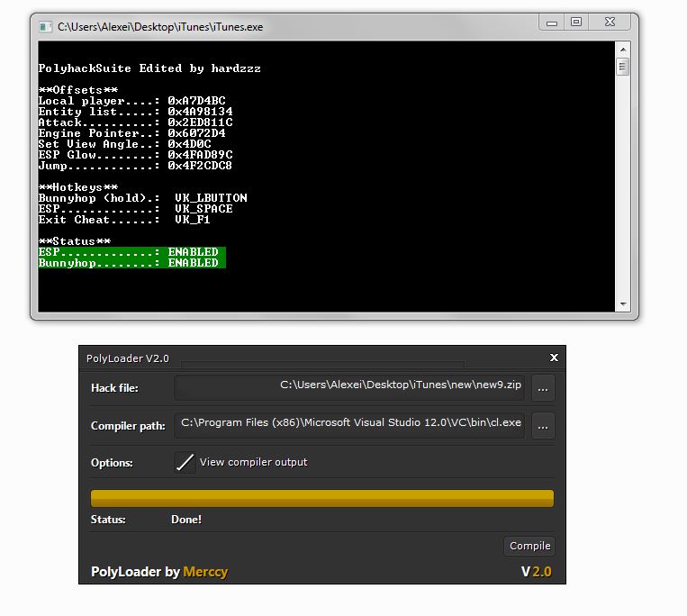
Task: Maximize the iTunes.exe console window
Action: pyautogui.click(x=576, y=22)
